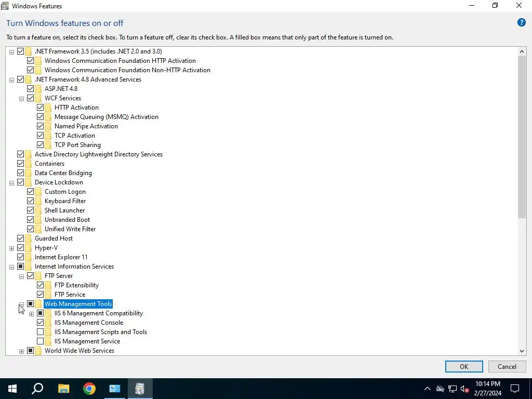Click the folder icon beside Keyboard Filter
The height and width of the screenshot is (399, 532).
click(38, 201)
